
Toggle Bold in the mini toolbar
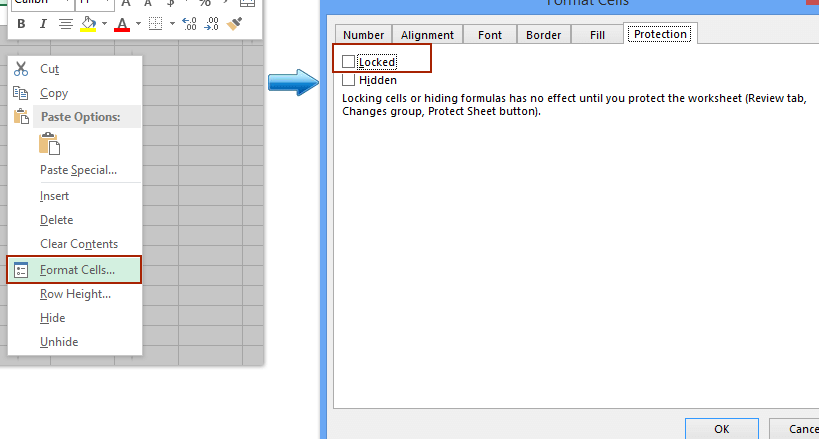(x=21, y=24)
